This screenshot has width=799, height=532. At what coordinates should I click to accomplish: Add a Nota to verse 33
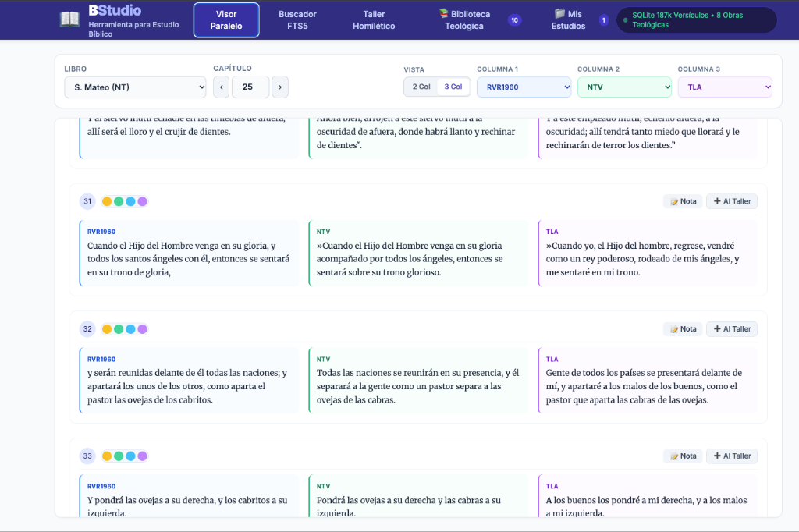[x=683, y=456]
